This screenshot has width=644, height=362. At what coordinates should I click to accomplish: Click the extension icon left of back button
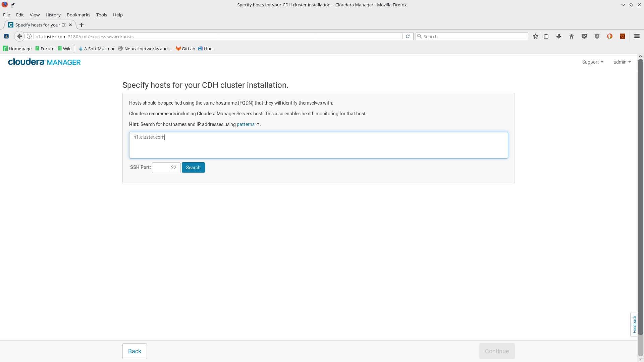click(x=6, y=36)
